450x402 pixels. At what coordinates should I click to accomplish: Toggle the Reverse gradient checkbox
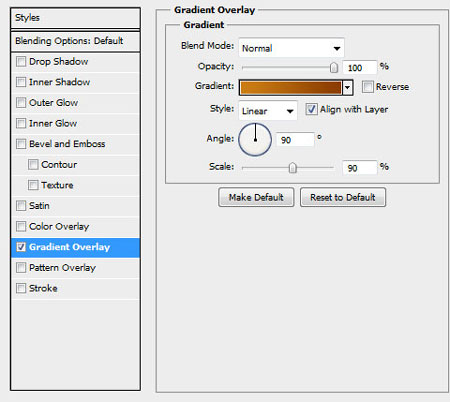(368, 87)
